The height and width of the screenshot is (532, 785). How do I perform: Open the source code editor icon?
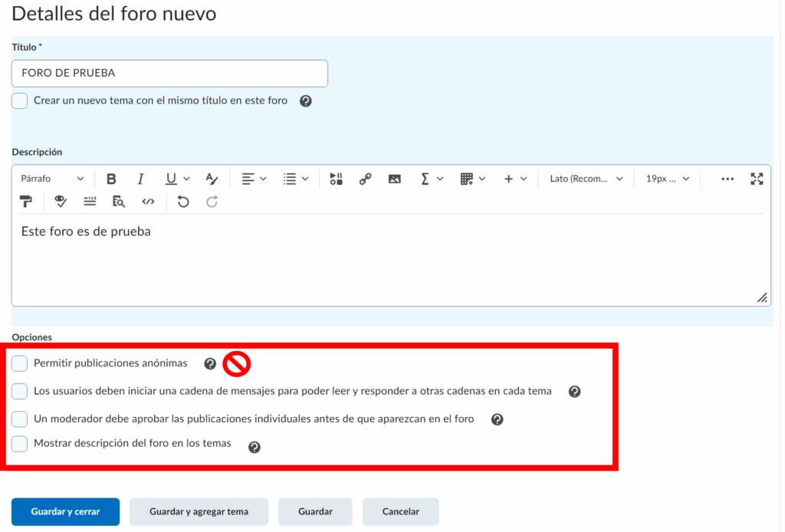[x=148, y=202]
